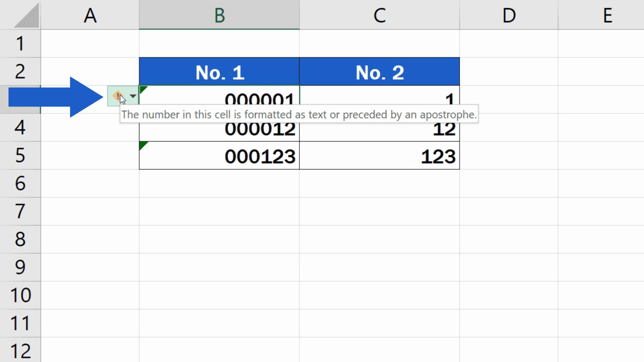
Task: Click the tooltip about text-formatted numbers
Action: 299,114
